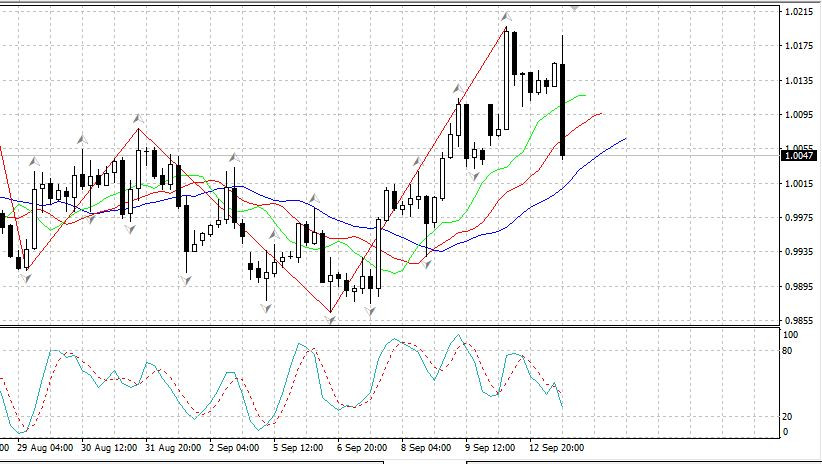
Task: Click the right end of the green Alligator line
Action: [x=585, y=96]
